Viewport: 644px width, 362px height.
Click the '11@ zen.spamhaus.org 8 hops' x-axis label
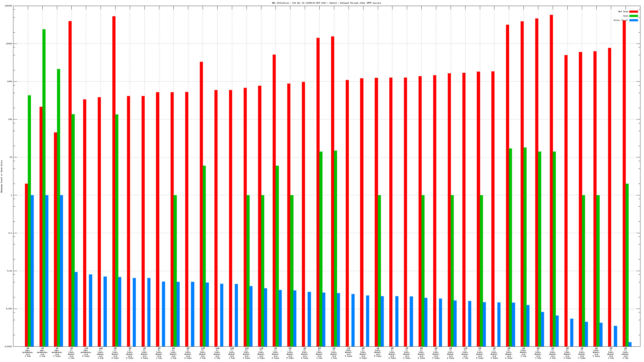point(86,352)
